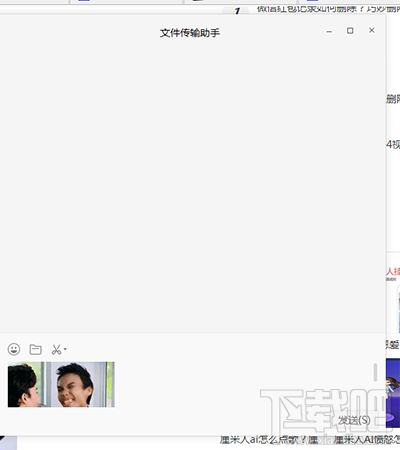Expand the screenshot tool dropdown arrow
The height and width of the screenshot is (450, 400).
(65, 349)
